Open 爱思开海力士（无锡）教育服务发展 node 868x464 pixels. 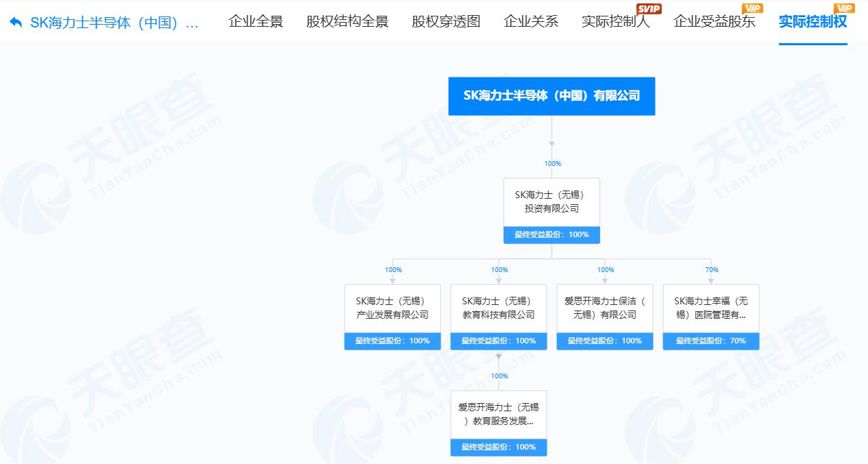pyautogui.click(x=499, y=415)
